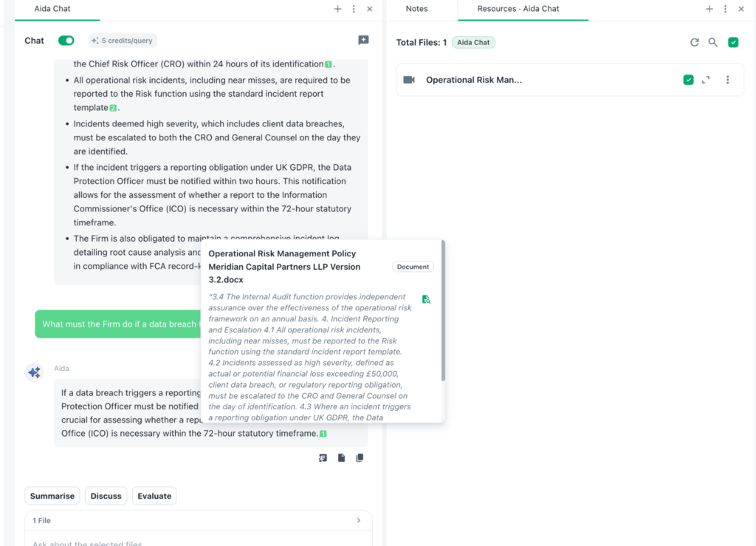Click the document icon under Aida's answer
Screen dimensions: 756x546
coord(341,458)
